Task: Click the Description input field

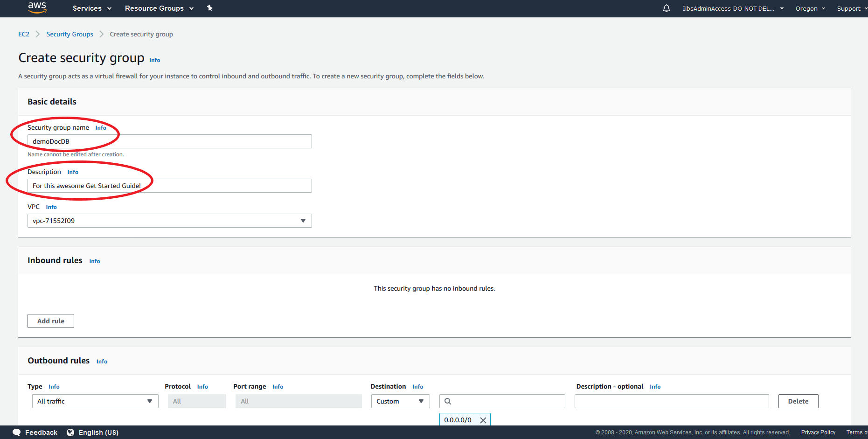Action: [169, 185]
